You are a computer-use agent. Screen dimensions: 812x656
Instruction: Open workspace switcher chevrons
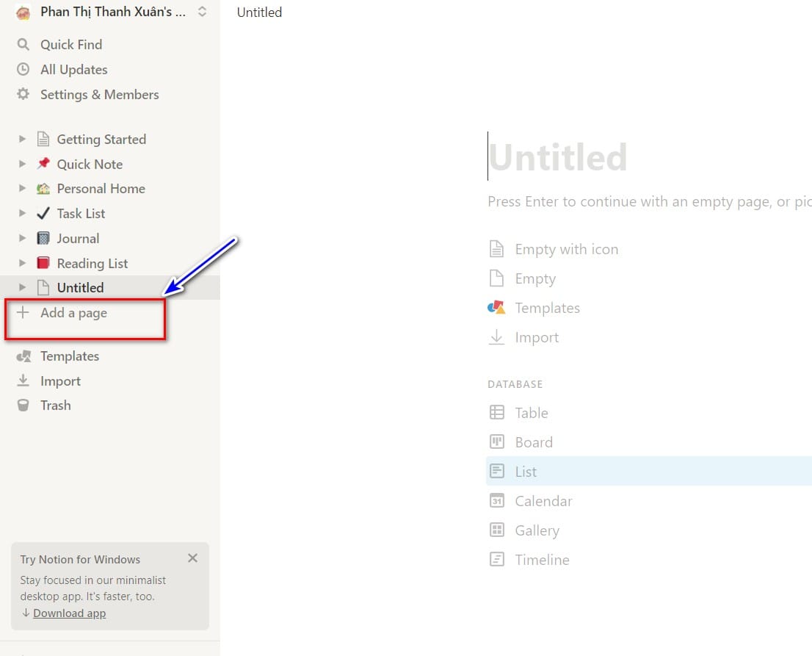pyautogui.click(x=202, y=12)
